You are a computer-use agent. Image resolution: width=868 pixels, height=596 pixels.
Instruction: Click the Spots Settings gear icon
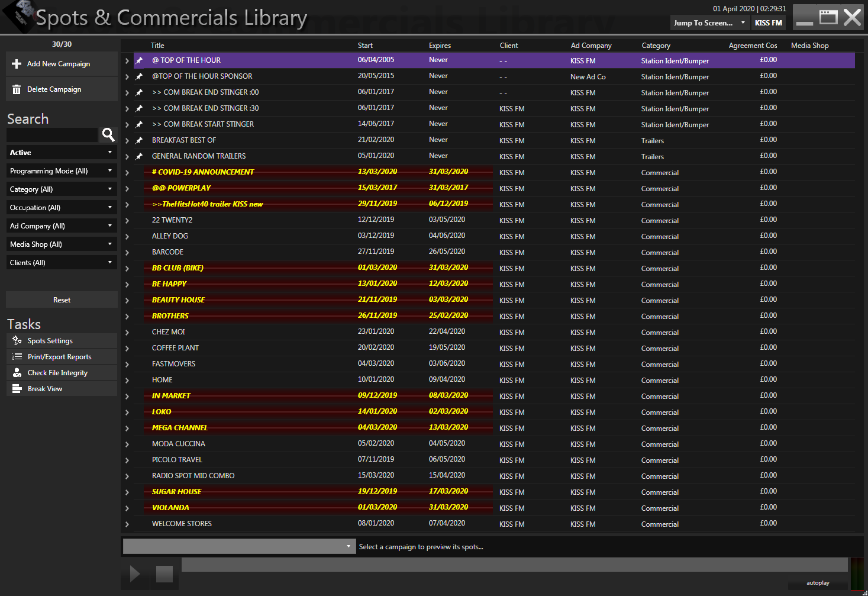tap(17, 340)
